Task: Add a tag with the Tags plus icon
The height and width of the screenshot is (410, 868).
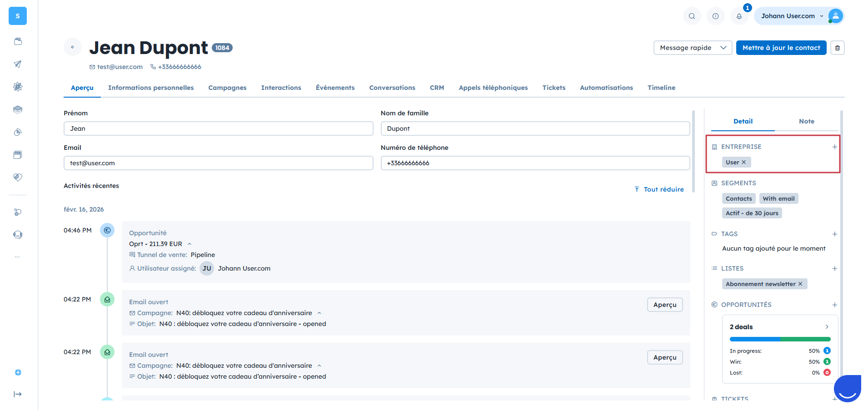Action: click(834, 234)
